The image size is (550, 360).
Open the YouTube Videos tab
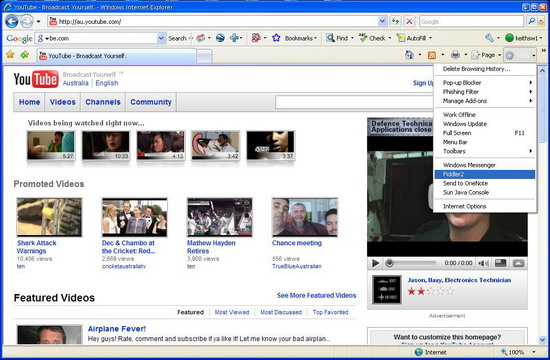pos(62,102)
